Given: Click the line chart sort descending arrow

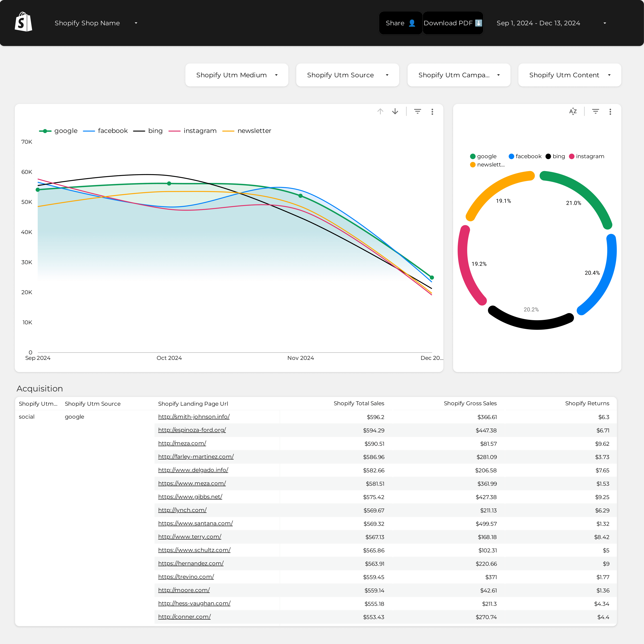Looking at the screenshot, I should click(x=395, y=111).
